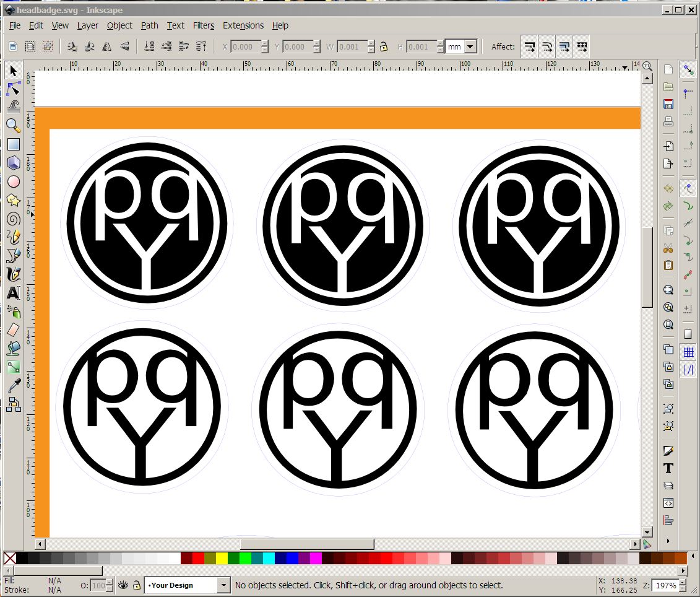Select the Star polygon tool
700x597 pixels.
tap(14, 200)
